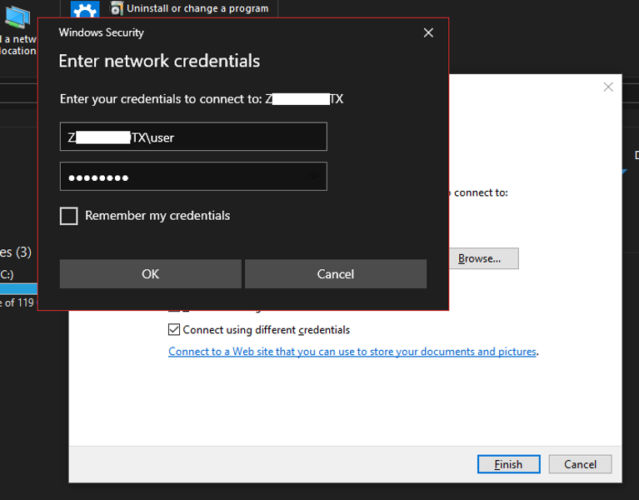Cancel the Map Network Drive wizard
Viewport: 639px width, 500px height.
[580, 464]
